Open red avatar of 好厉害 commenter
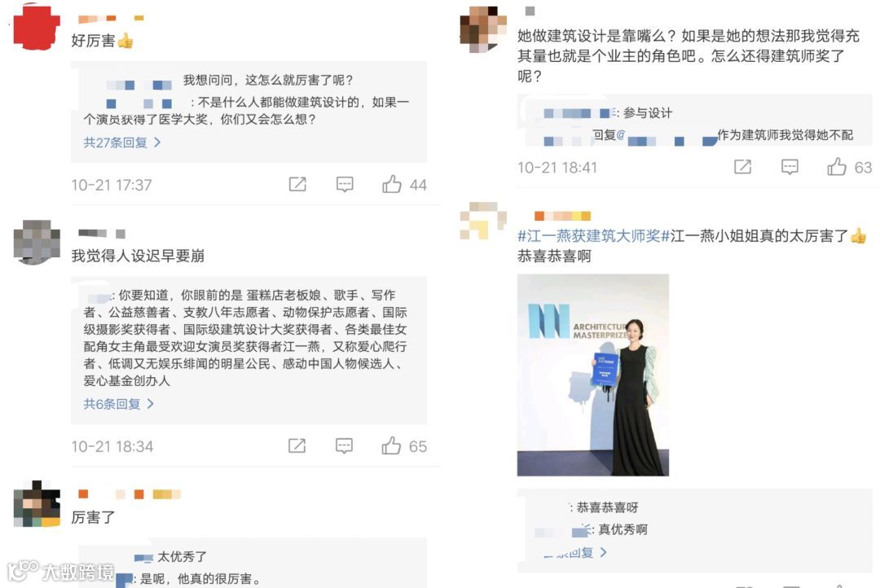 [x=37, y=27]
